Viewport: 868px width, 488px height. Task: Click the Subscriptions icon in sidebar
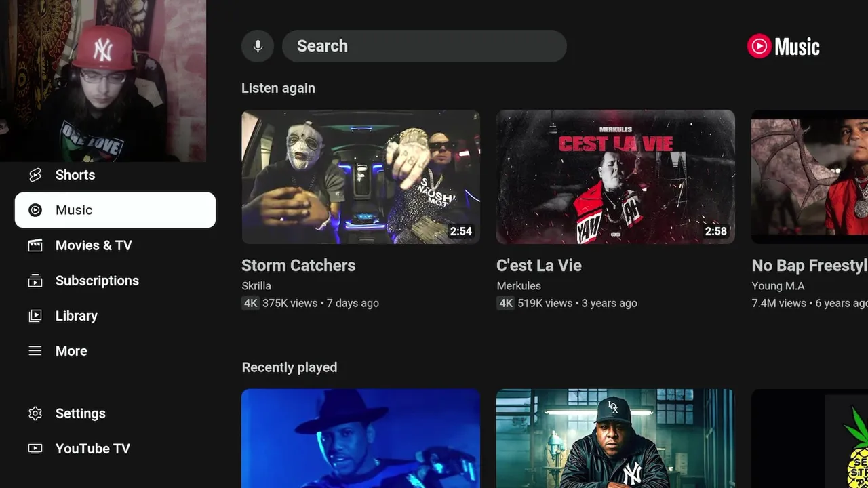(35, 281)
